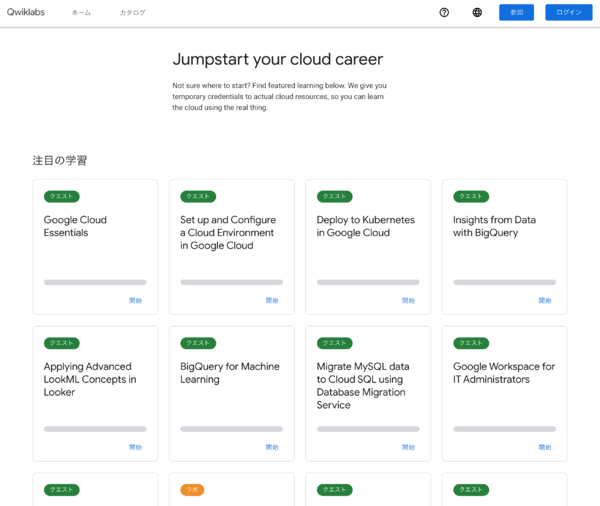Click progress bar on BigQuery for Machine Learning card
Viewport: 600px width, 506px height.
point(232,429)
